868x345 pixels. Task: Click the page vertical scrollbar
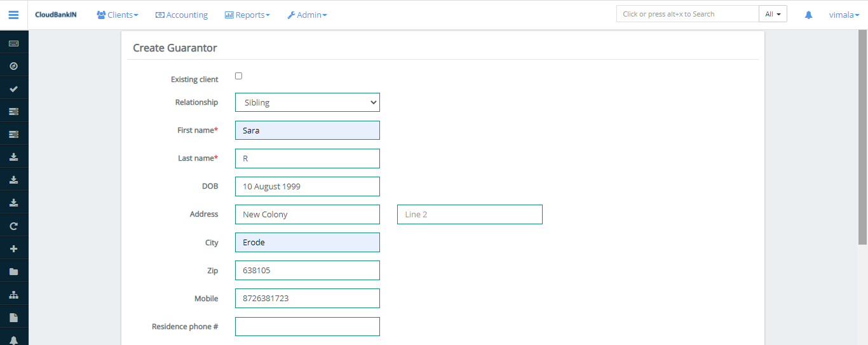point(862,137)
